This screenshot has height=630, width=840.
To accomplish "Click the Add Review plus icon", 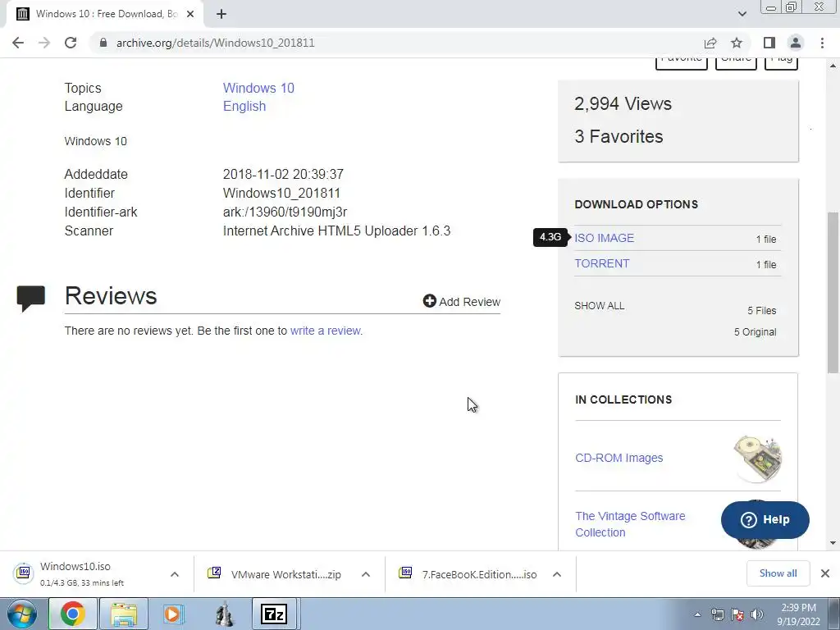I will click(429, 301).
